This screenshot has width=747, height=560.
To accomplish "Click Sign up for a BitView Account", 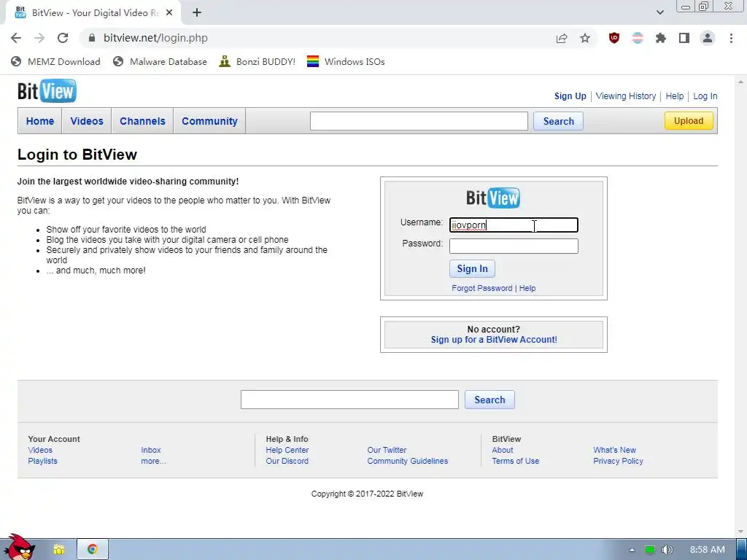I will tap(494, 340).
